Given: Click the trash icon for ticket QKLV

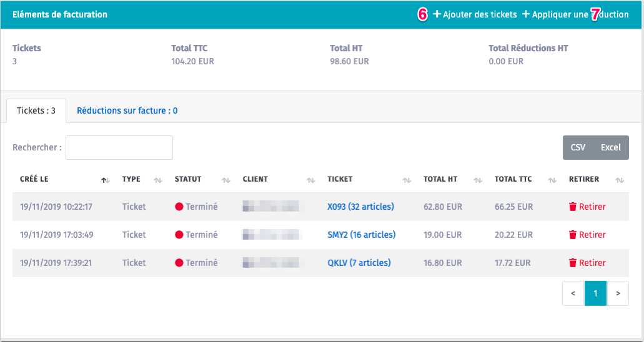Looking at the screenshot, I should (x=572, y=263).
